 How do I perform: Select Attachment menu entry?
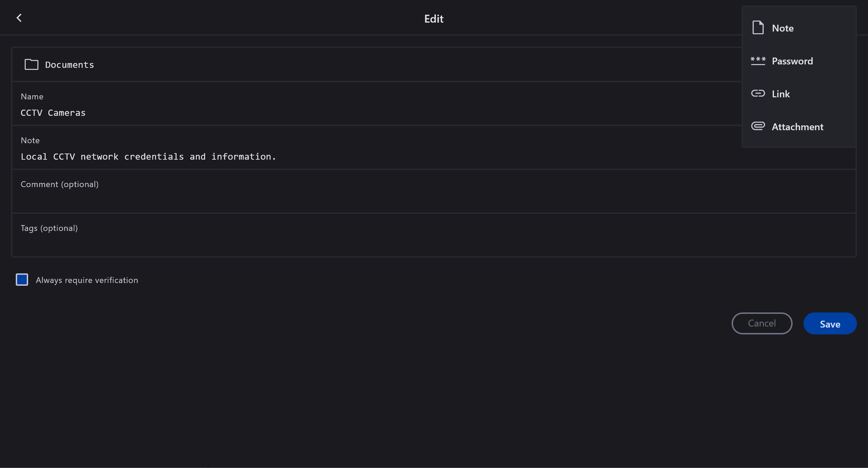click(797, 127)
